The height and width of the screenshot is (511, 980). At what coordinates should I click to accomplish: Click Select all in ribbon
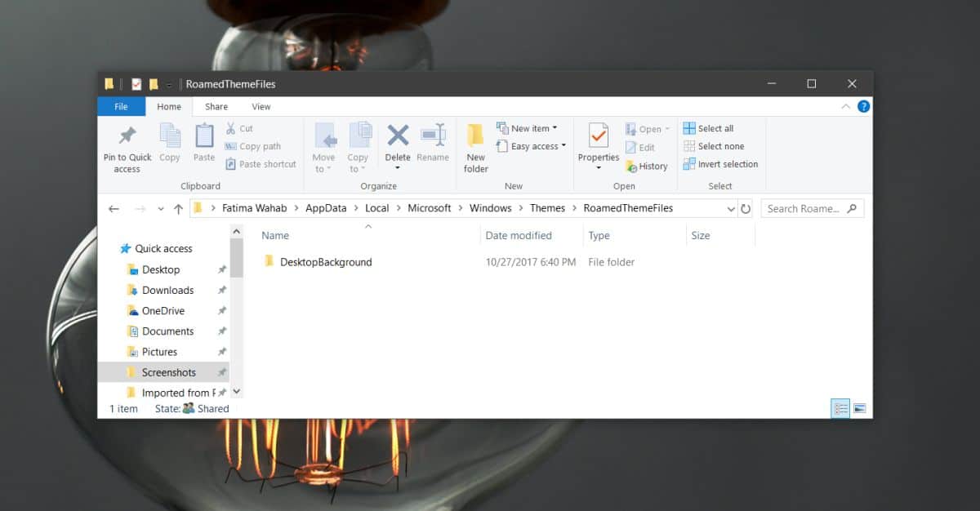point(708,128)
